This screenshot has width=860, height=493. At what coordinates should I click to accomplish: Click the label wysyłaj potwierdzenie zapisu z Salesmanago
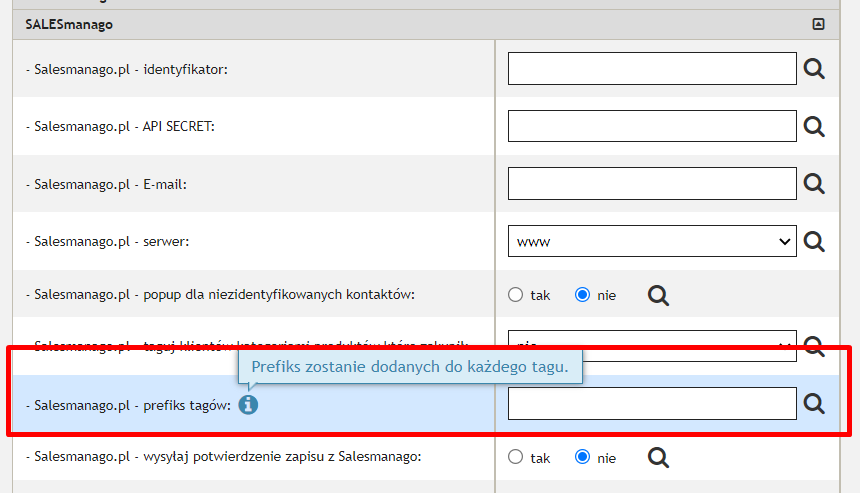click(x=224, y=457)
